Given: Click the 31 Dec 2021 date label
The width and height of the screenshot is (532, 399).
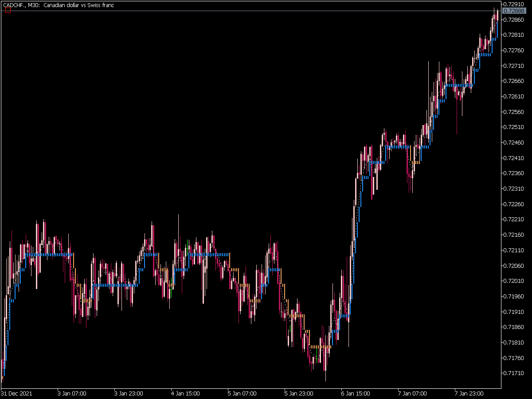Looking at the screenshot, I should [x=16, y=393].
